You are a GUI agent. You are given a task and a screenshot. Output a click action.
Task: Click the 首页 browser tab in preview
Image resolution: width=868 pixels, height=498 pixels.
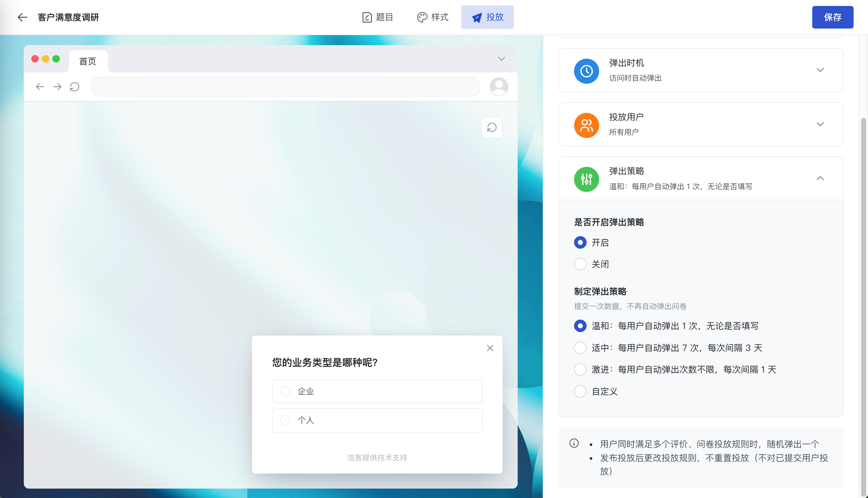click(x=88, y=61)
